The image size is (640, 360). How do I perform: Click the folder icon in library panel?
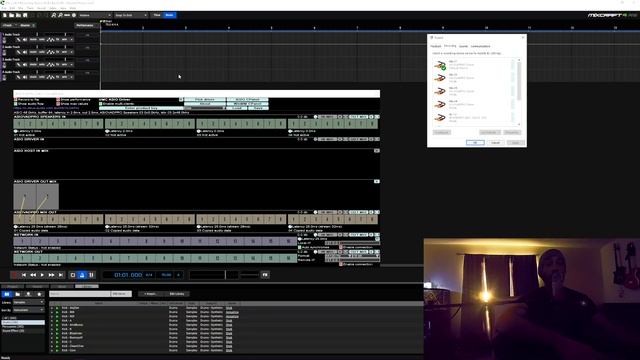[x=18, y=294]
